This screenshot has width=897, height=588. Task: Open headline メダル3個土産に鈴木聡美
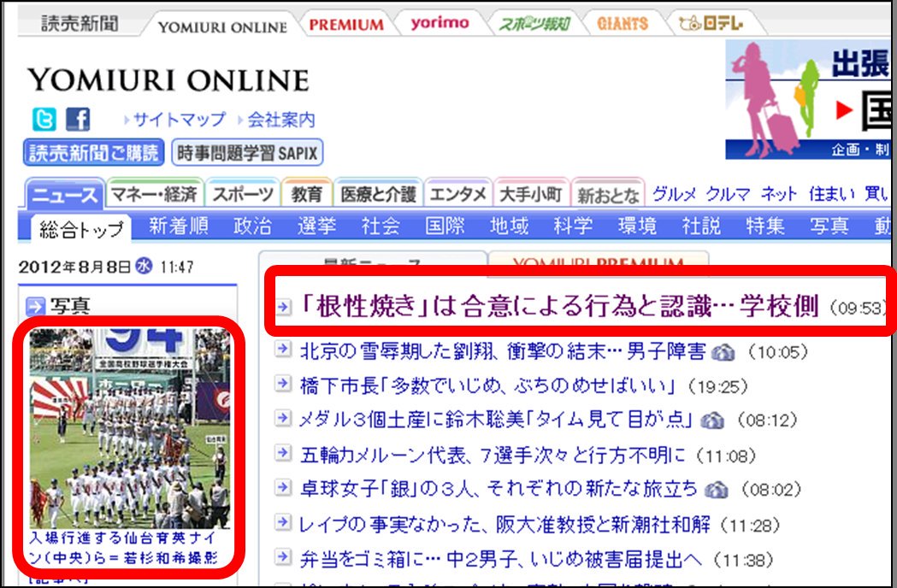pos(496,420)
